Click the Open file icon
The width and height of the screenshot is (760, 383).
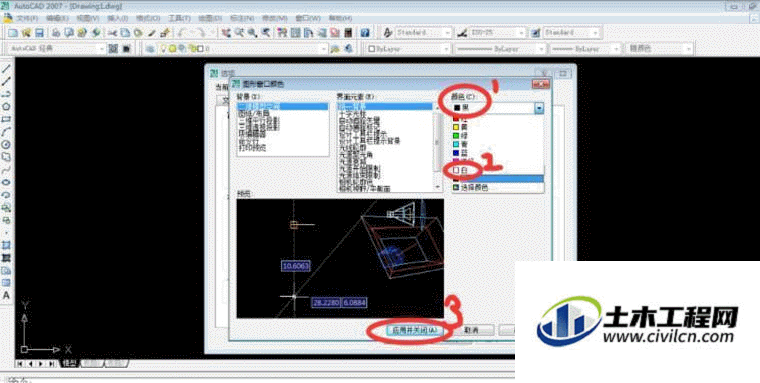(x=26, y=33)
